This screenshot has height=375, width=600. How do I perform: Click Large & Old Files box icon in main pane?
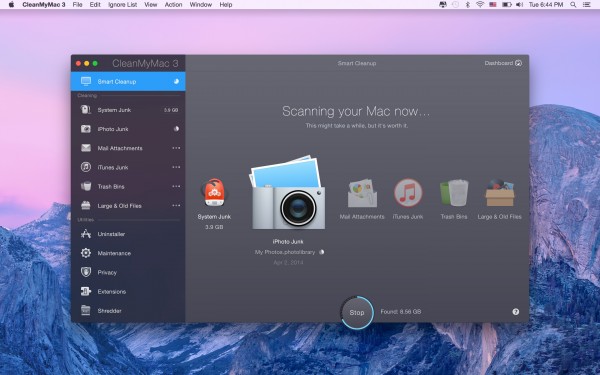pyautogui.click(x=500, y=193)
